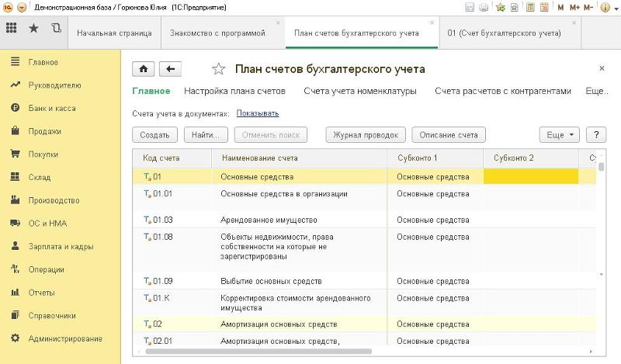Click the Операции icon in the sidebar
This screenshot has width=621, height=364.
tap(15, 269)
